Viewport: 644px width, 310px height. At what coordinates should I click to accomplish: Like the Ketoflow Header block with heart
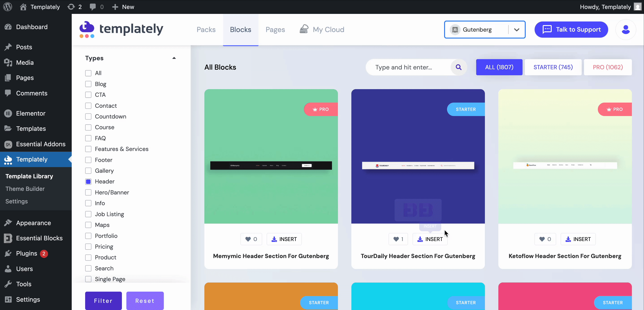point(545,239)
